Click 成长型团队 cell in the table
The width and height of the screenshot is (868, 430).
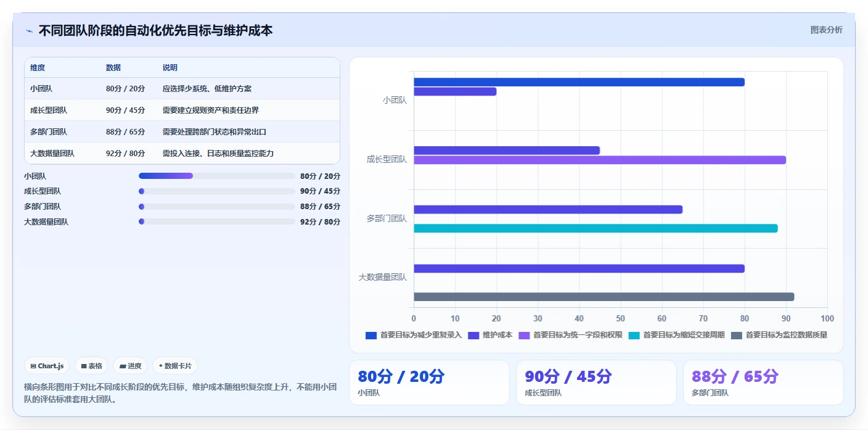pyautogui.click(x=49, y=110)
